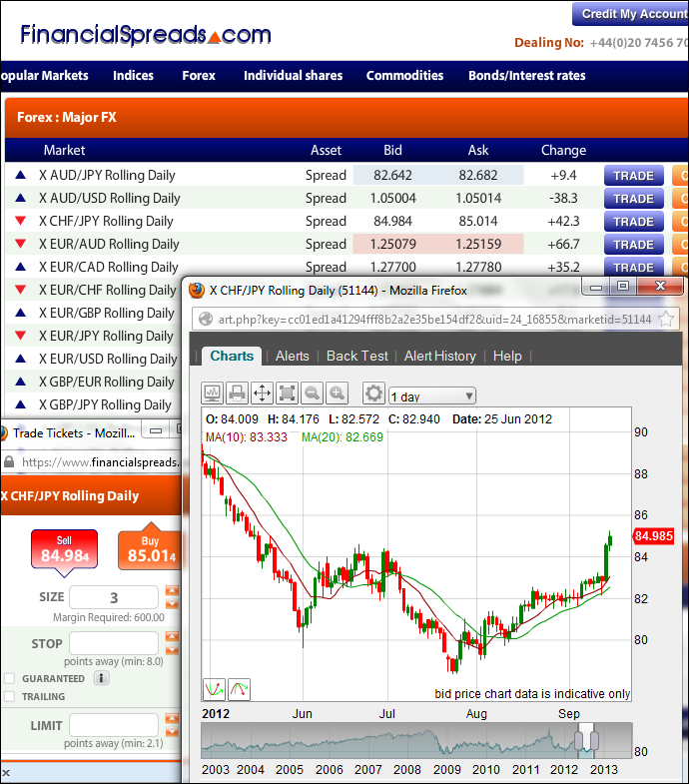
Task: Open the chart monitor view icon
Action: 212,393
